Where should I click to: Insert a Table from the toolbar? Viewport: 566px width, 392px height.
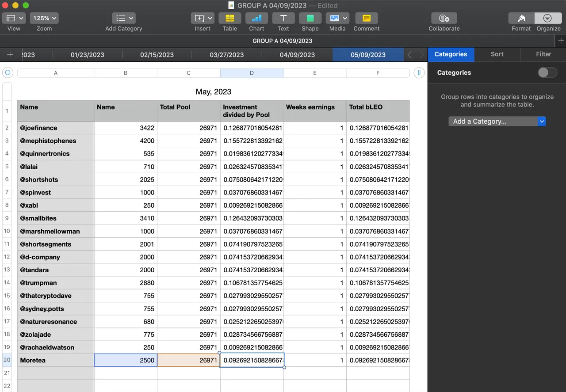click(x=230, y=18)
